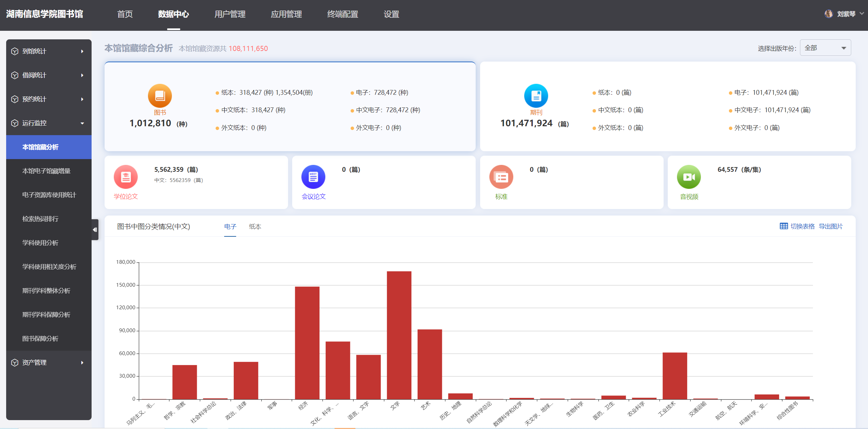
Task: Go to 终端配置 in top navigation
Action: click(x=342, y=14)
